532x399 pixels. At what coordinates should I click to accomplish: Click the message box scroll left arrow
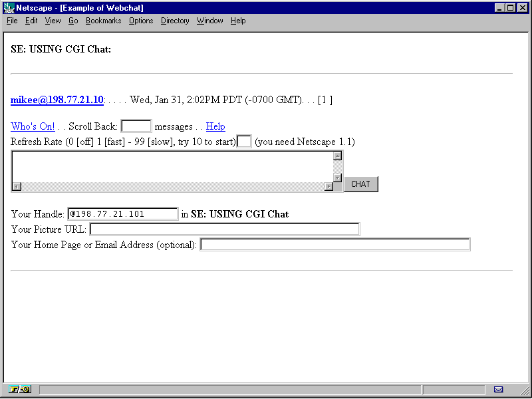[x=17, y=187]
